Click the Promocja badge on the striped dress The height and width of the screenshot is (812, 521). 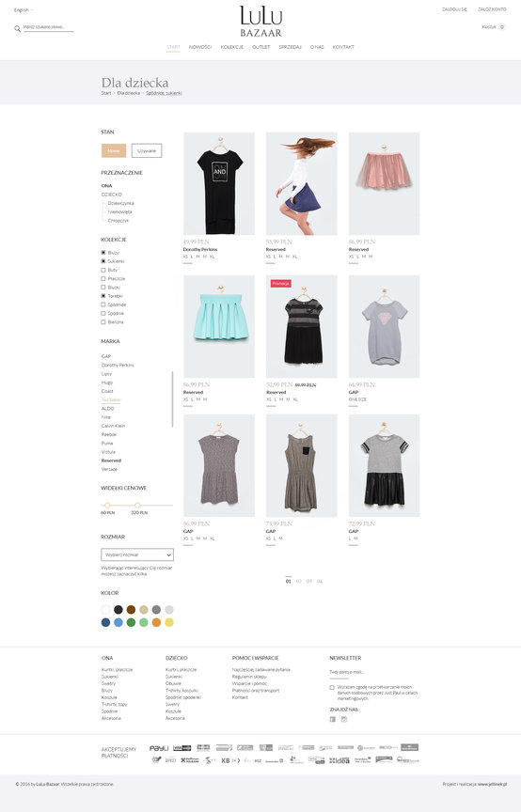280,283
